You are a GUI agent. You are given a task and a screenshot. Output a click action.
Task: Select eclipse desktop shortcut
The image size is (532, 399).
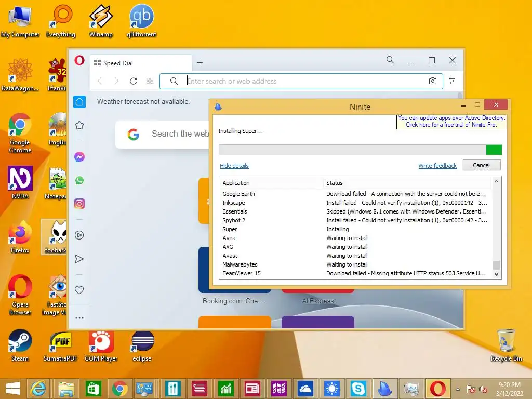tap(142, 345)
